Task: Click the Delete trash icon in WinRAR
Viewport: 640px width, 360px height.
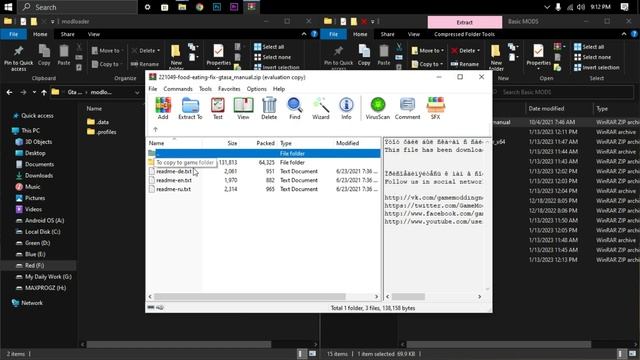Action: 269,108
